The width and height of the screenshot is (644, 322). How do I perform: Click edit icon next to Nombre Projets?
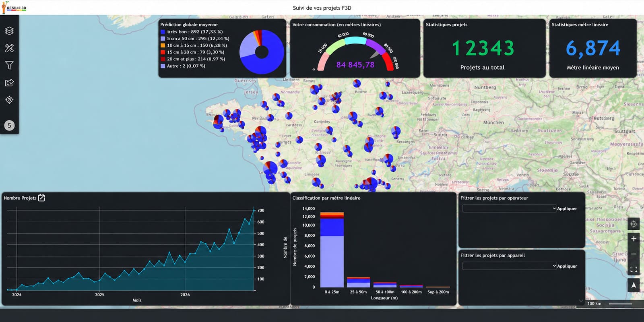click(x=41, y=198)
